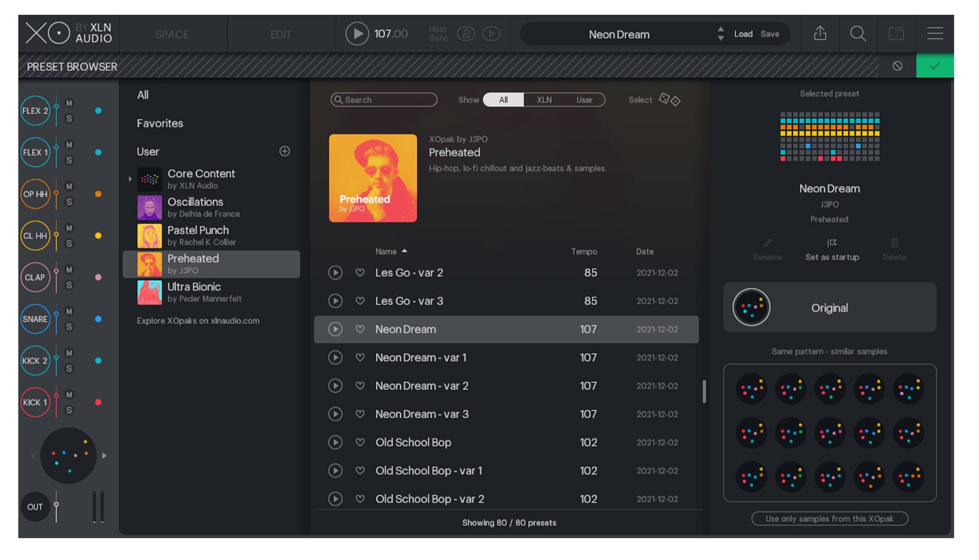The height and width of the screenshot is (560, 979).
Task: Click the export/share icon in top bar
Action: tap(820, 34)
